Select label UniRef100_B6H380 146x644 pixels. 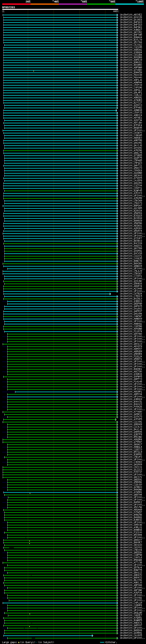pyautogui.click(x=131, y=263)
